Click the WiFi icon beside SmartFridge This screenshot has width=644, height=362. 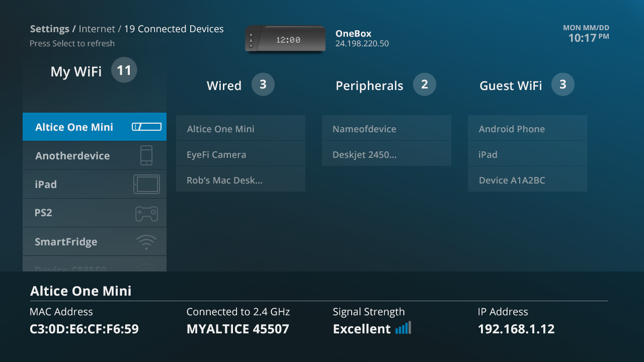click(146, 242)
